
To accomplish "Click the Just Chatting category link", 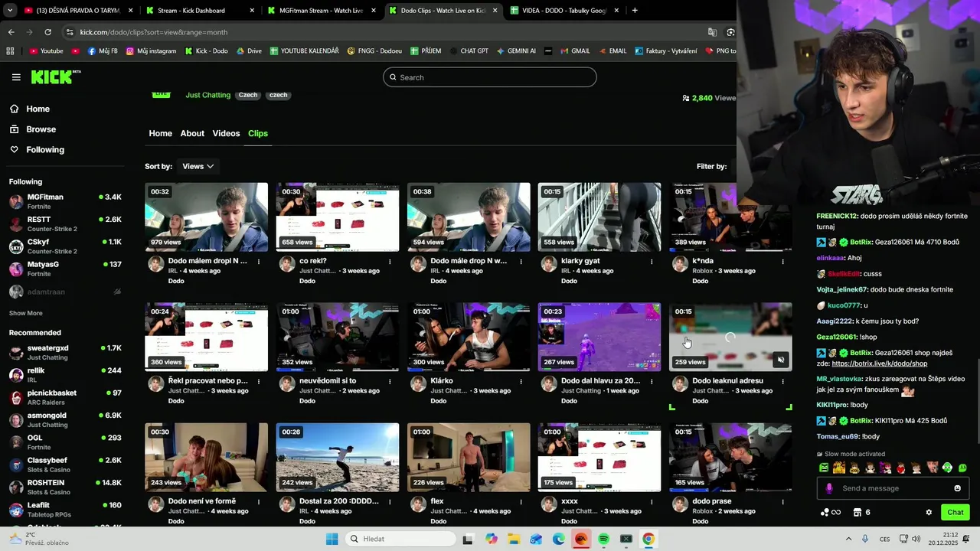I will pyautogui.click(x=207, y=95).
